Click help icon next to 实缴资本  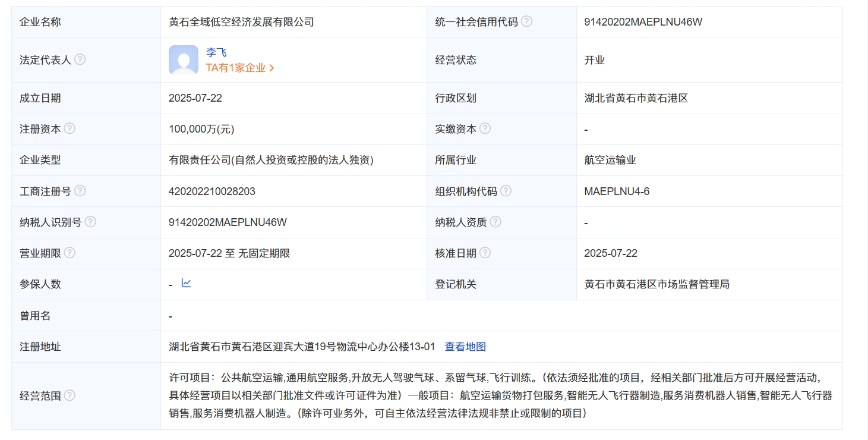[x=485, y=128]
